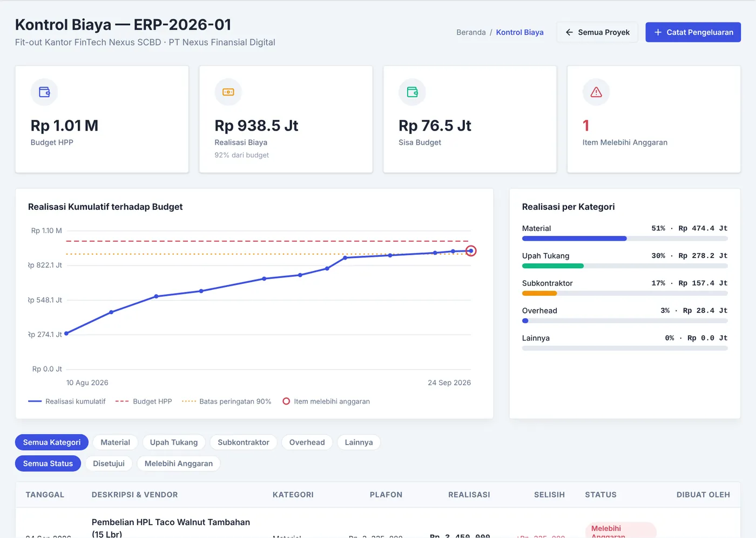
Task: Filter by Upah Tukang category chip
Action: (174, 442)
